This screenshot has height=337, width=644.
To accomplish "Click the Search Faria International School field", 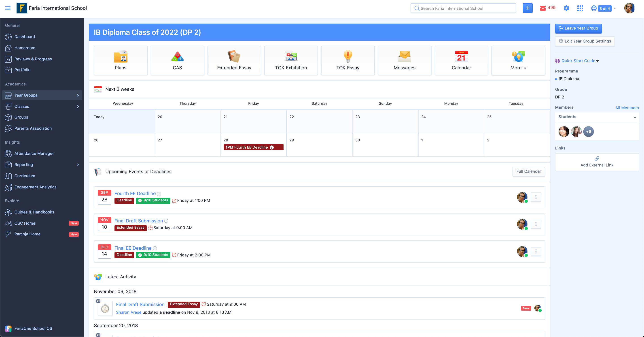I will tap(463, 8).
